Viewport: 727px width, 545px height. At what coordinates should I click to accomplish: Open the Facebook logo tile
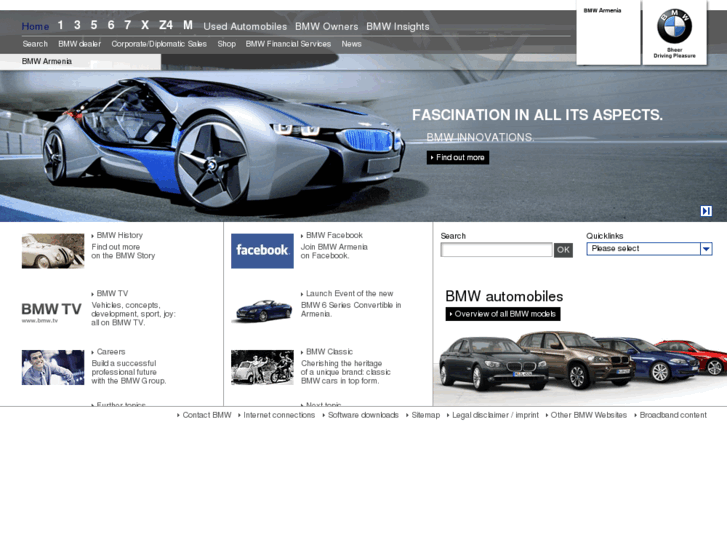[x=262, y=251]
